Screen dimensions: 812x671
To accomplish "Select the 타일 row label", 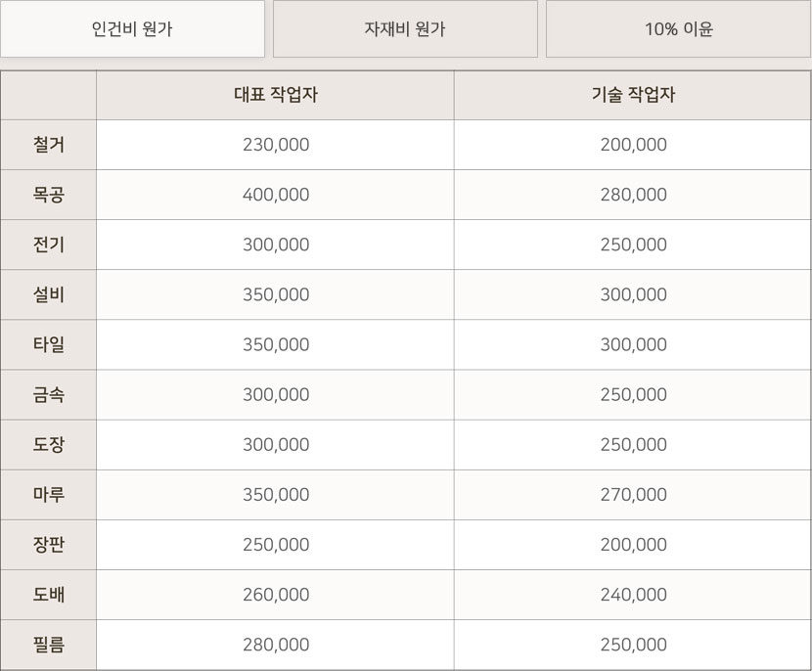I will (49, 344).
